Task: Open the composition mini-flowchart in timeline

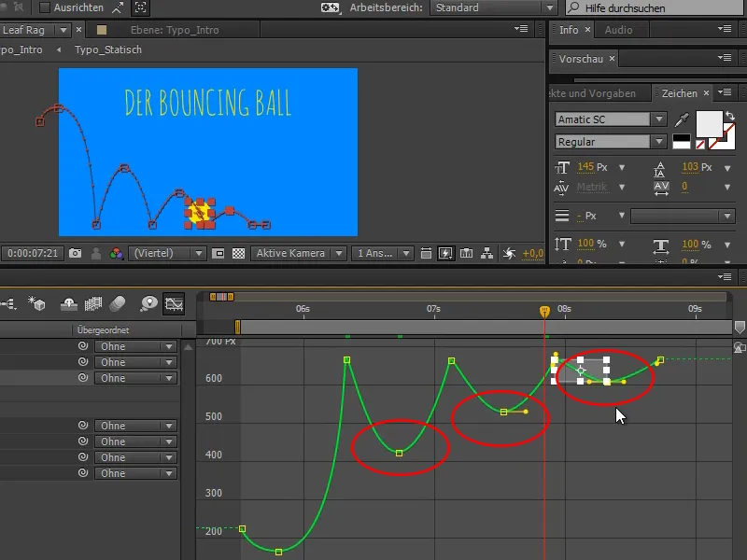Action: coord(8,303)
